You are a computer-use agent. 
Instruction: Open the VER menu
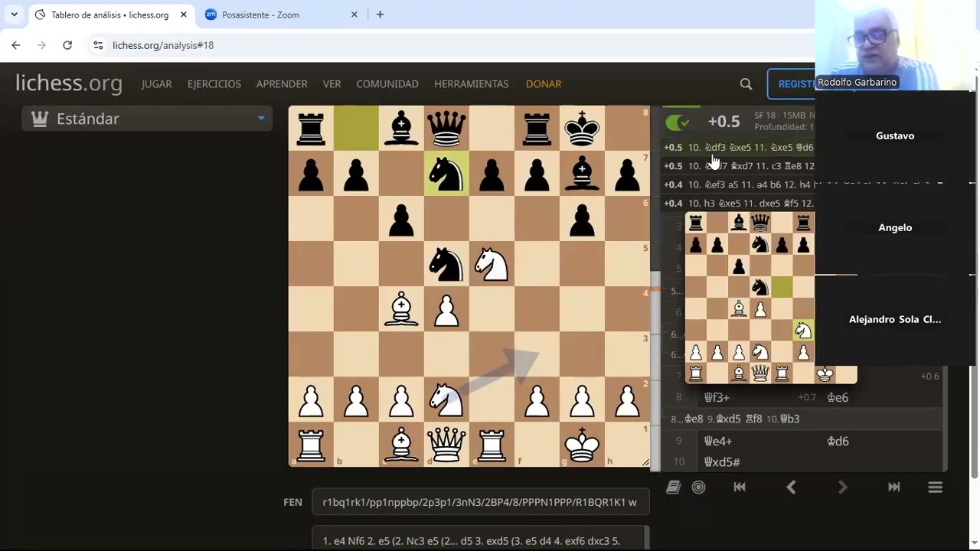[332, 84]
